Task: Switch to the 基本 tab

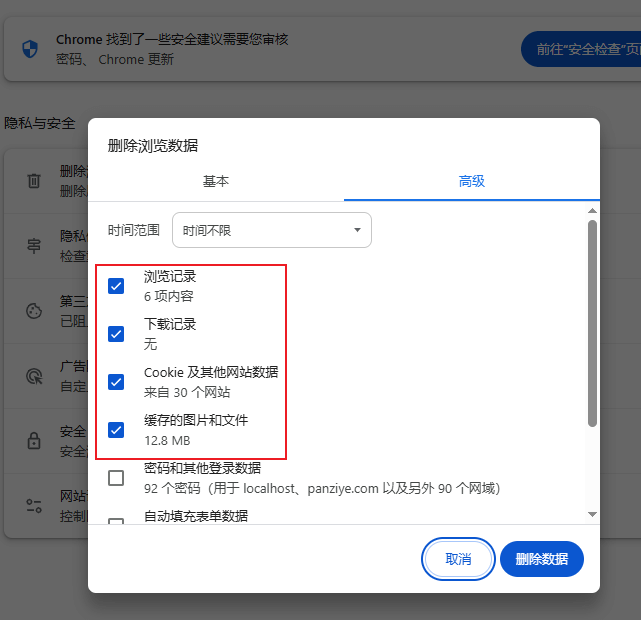Action: [216, 181]
